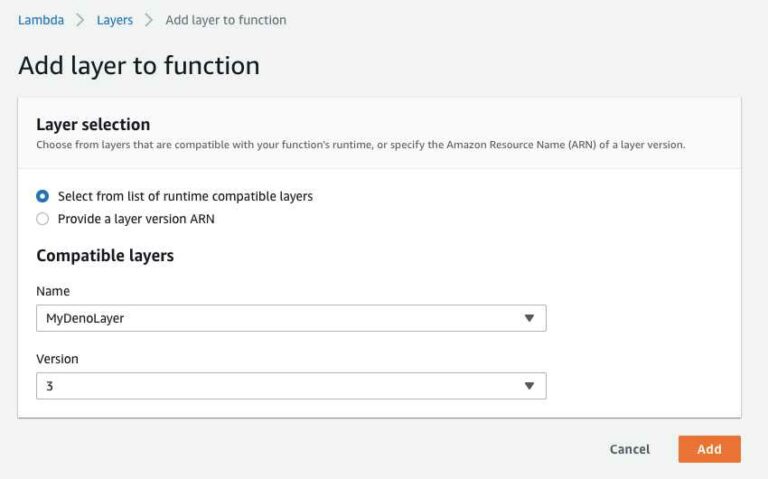Click the orange Add button
The width and height of the screenshot is (768, 479).
point(709,449)
